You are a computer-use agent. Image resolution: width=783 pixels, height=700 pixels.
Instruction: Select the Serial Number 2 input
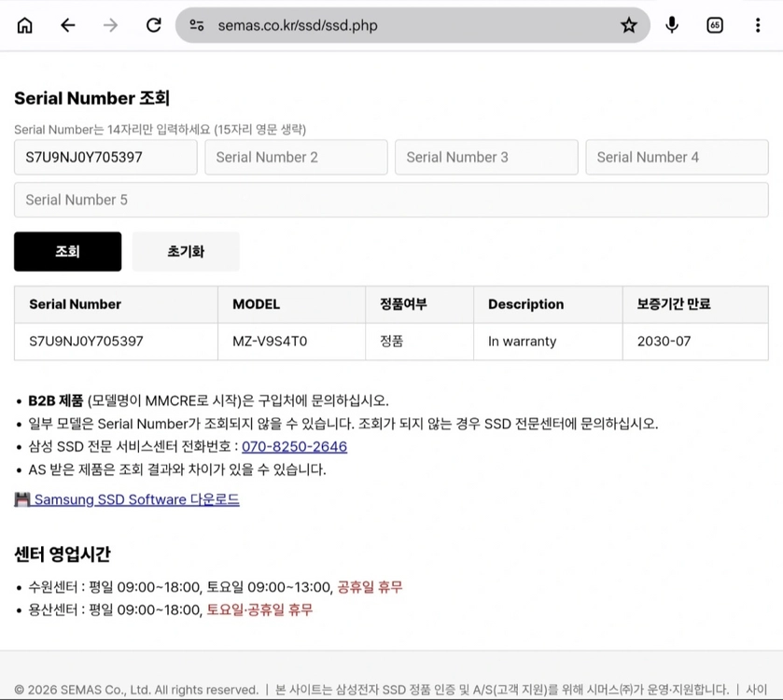[296, 158]
